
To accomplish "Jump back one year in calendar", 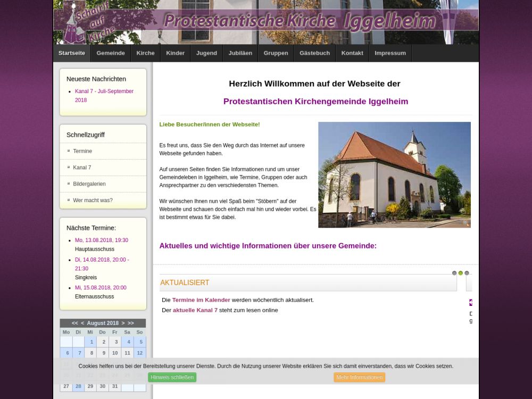I will tap(75, 323).
